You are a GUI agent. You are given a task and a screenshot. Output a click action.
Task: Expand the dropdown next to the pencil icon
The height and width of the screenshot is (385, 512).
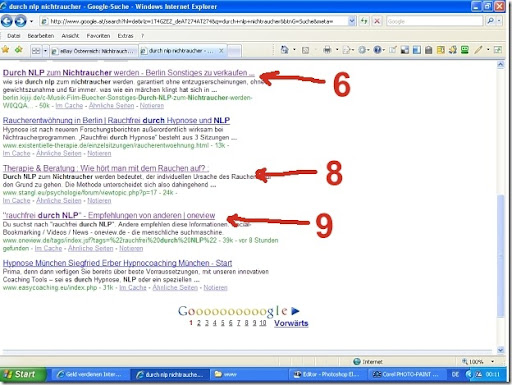point(488,50)
